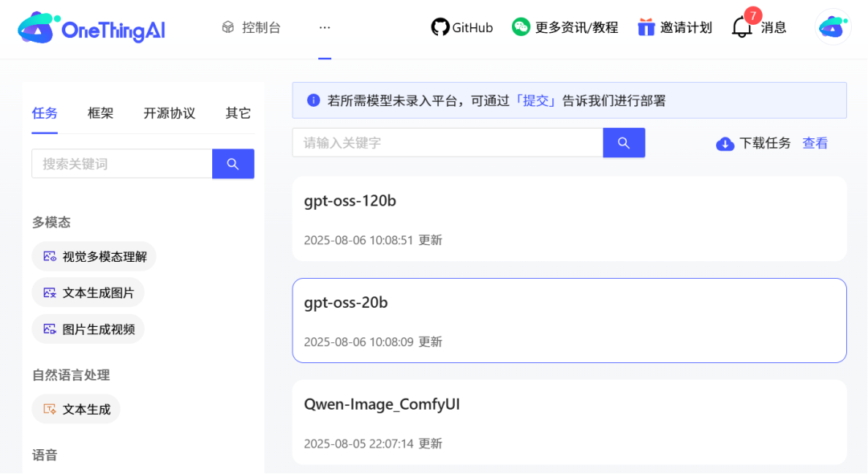Screen dimensions: 868x474
Task: Open the GitHub link icon
Action: coord(440,27)
